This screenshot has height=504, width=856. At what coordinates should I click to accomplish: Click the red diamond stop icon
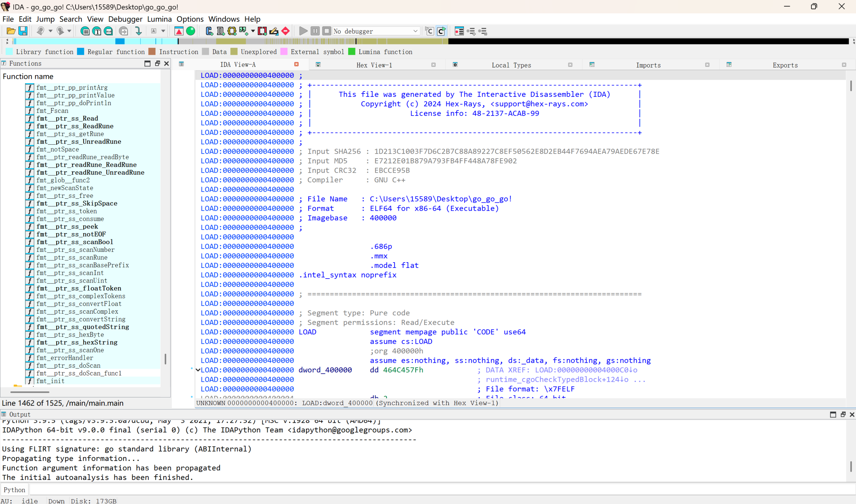pyautogui.click(x=286, y=31)
